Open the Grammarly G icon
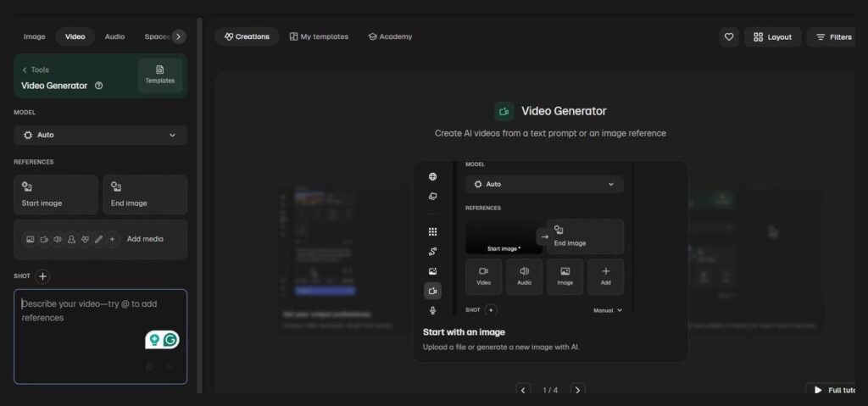Image resolution: width=868 pixels, height=406 pixels. tap(170, 340)
